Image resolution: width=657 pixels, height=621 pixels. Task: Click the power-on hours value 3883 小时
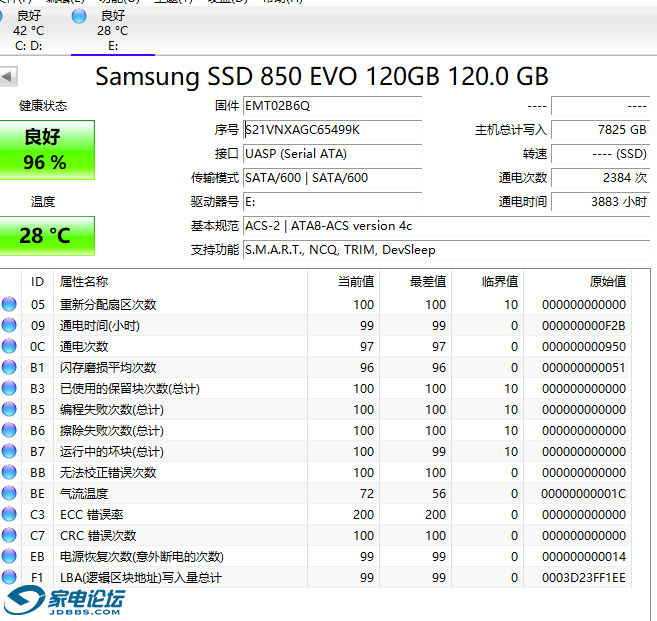(600, 202)
